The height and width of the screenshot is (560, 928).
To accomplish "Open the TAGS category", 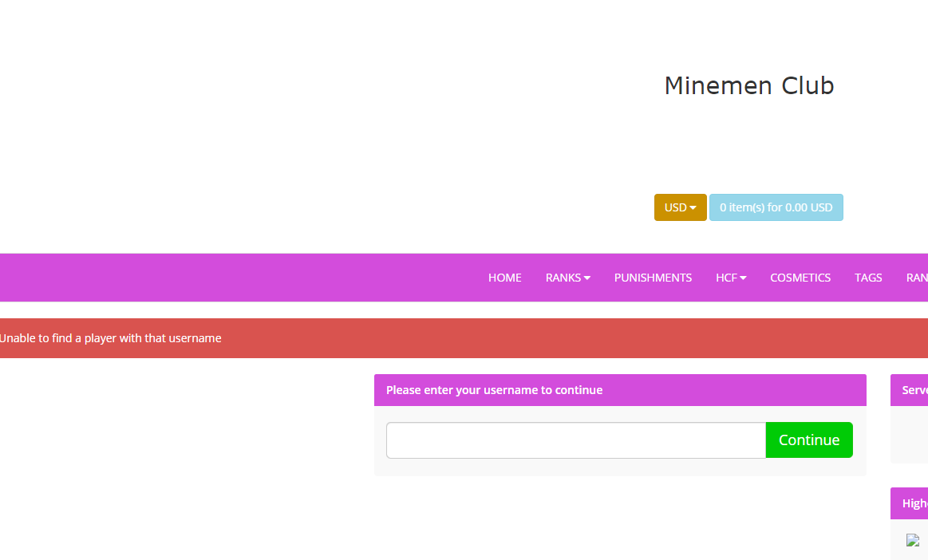I will pos(868,278).
